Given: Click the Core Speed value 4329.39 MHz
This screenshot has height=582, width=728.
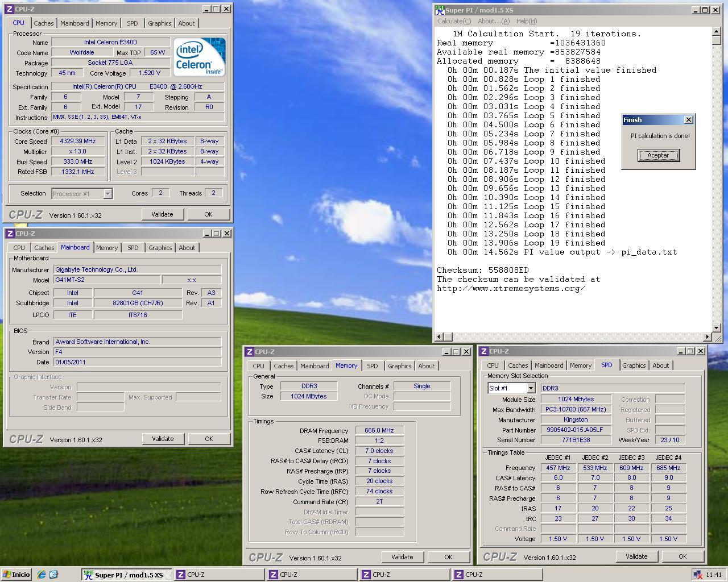Looking at the screenshot, I should [x=77, y=142].
